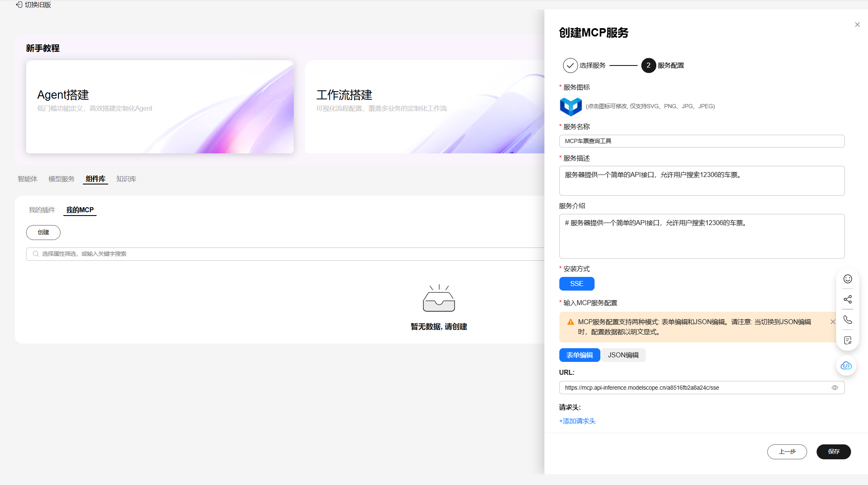The width and height of the screenshot is (868, 485).
Task: Click the share icon in floating sidebar
Action: pos(847,299)
